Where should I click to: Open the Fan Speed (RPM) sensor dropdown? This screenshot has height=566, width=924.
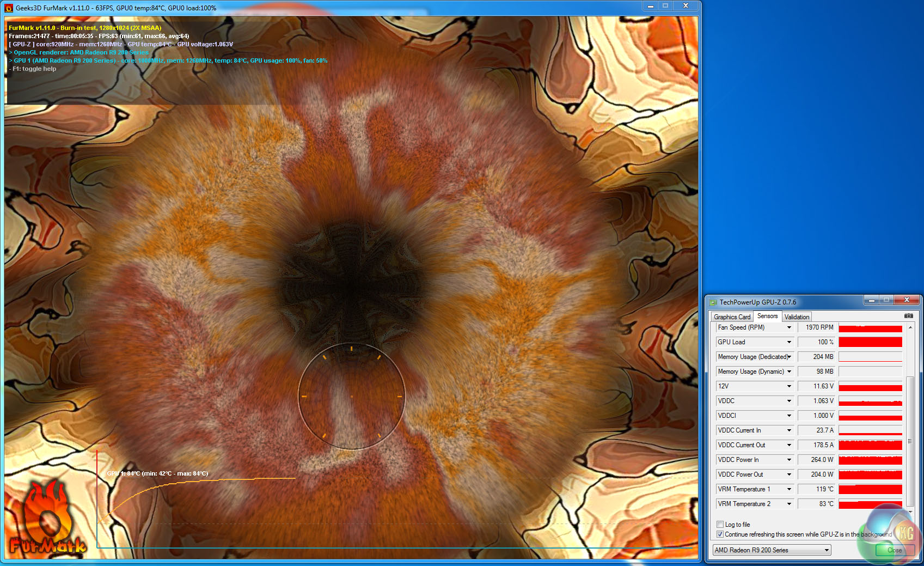pyautogui.click(x=789, y=327)
